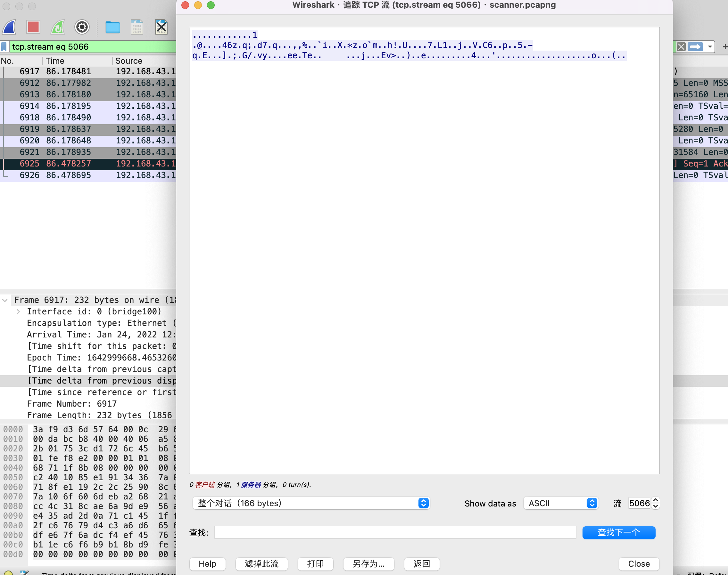The image size is (728, 575).
Task: Apply the display filter with the blue arrow
Action: (695, 47)
